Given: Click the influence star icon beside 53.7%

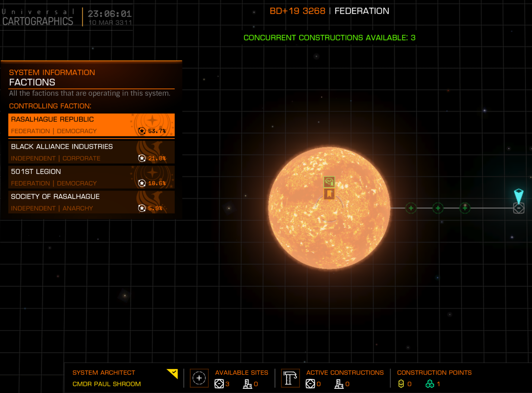Looking at the screenshot, I should coord(142,131).
